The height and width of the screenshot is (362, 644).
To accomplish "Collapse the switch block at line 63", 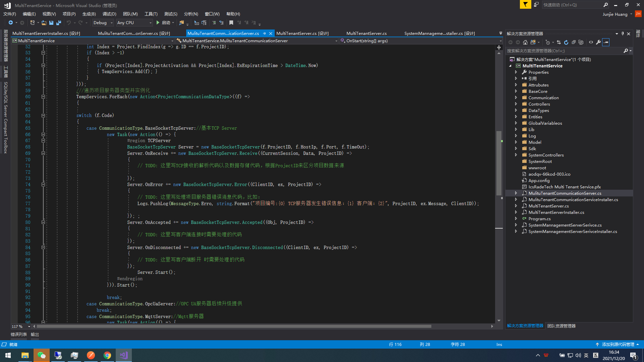I will [x=43, y=116].
